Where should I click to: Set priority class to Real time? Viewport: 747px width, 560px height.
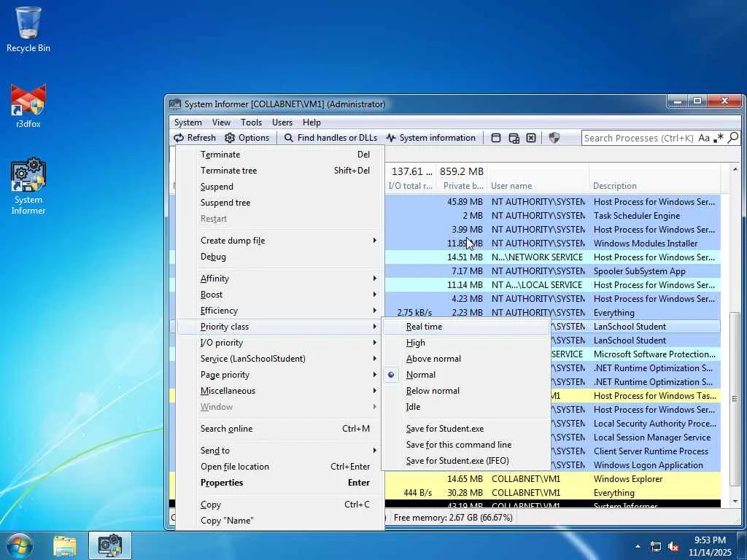click(466, 327)
